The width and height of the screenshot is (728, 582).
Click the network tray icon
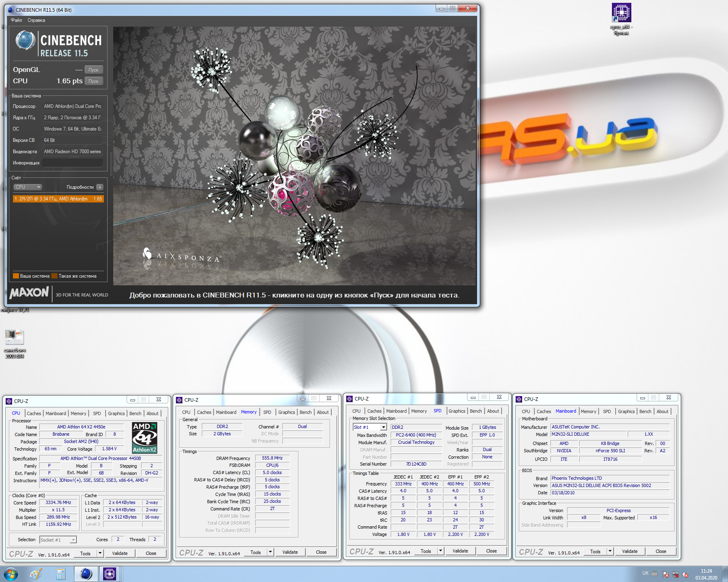point(675,574)
